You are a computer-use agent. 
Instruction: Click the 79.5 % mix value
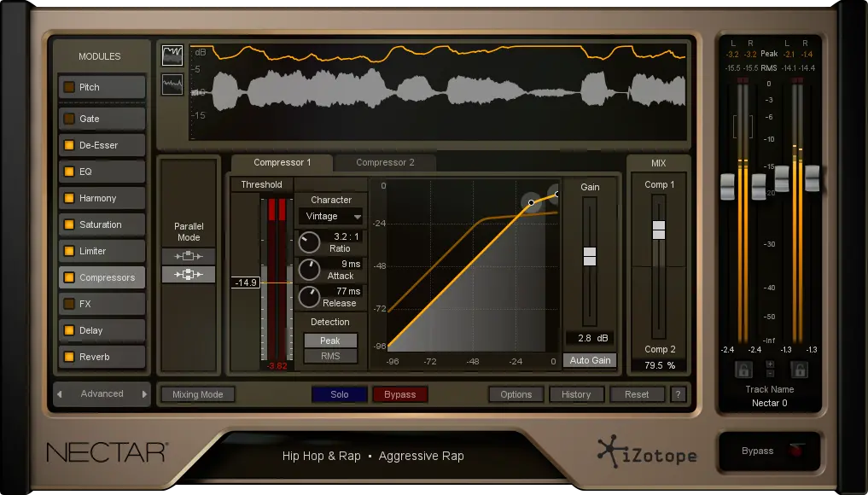(x=659, y=365)
